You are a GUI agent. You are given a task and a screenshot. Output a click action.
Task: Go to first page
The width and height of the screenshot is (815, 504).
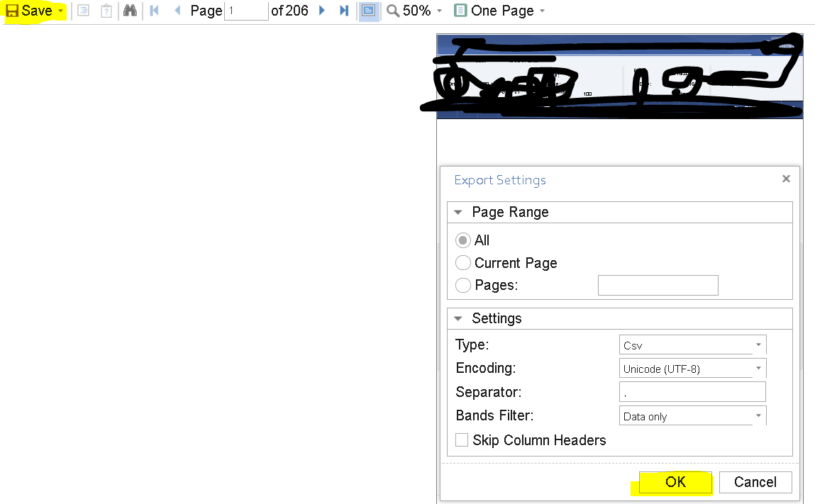pos(155,11)
